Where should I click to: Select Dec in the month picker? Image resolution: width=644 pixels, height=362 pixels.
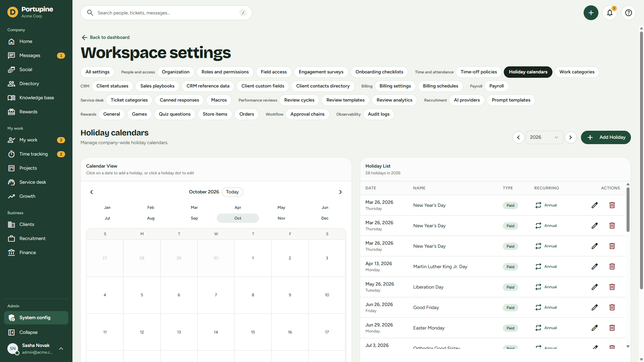tap(325, 218)
